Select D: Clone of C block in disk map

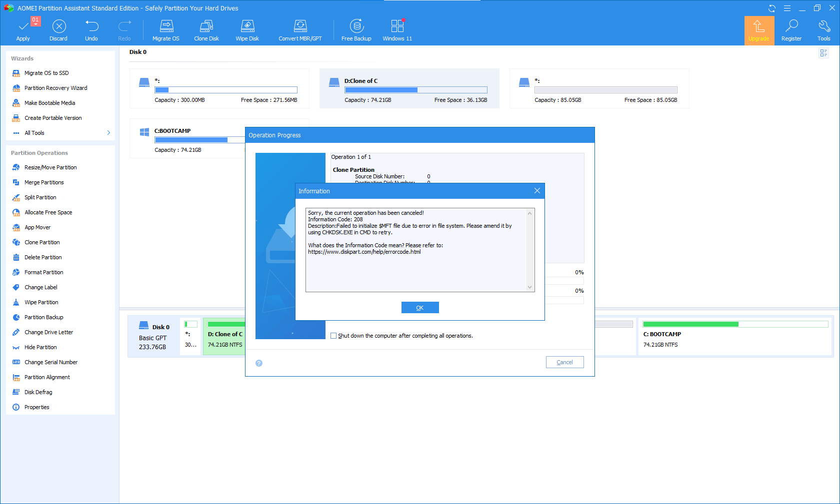(x=224, y=337)
